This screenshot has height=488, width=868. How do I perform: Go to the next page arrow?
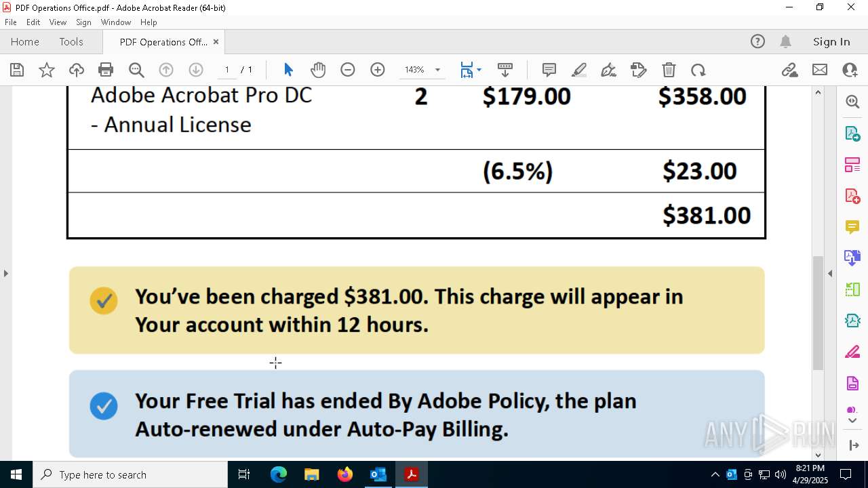[196, 70]
